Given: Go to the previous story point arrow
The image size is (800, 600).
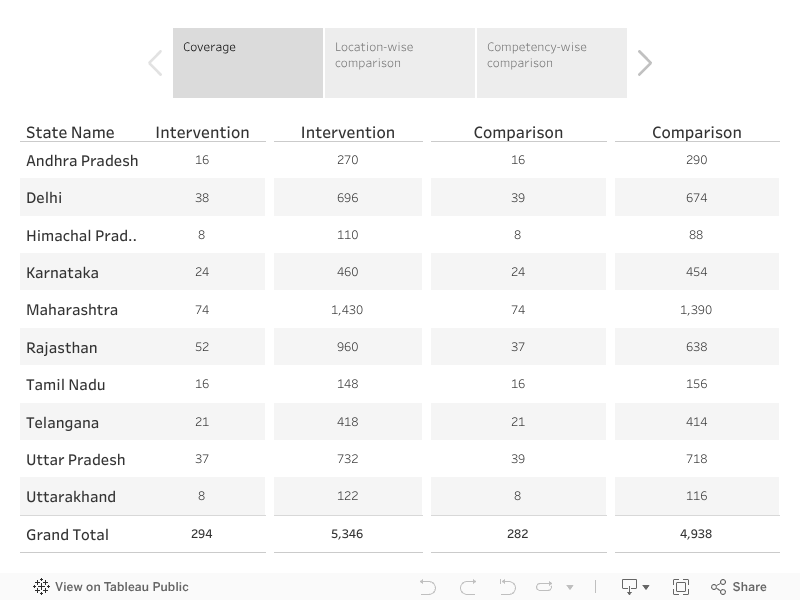Looking at the screenshot, I should coord(155,63).
